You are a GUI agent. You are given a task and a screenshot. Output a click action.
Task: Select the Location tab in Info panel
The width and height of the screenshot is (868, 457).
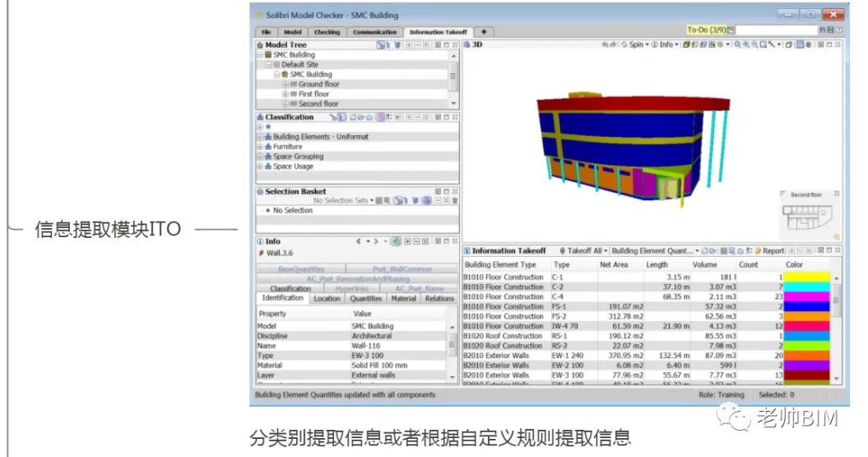point(327,299)
